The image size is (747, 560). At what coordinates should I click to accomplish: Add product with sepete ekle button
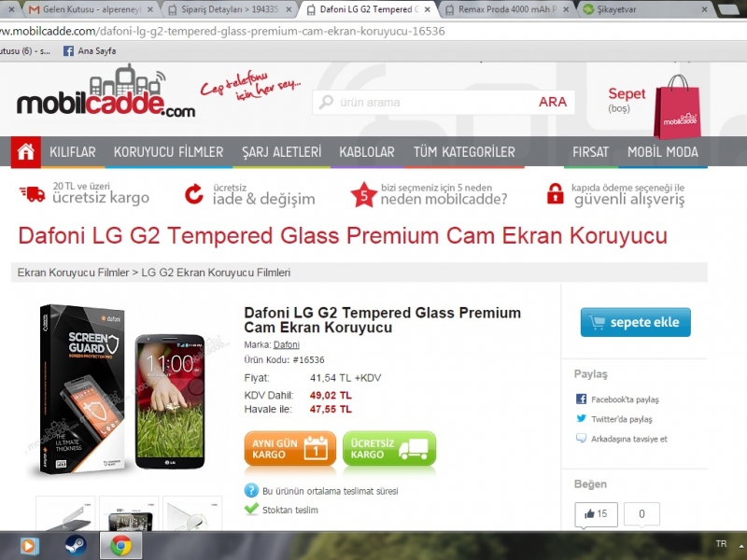[x=636, y=322]
